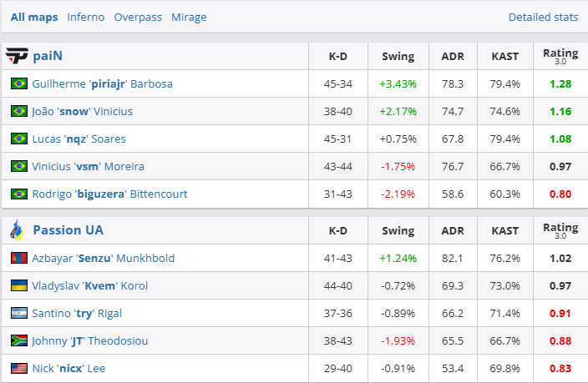588x383 pixels.
Task: Click the paiN team logo icon
Action: pyautogui.click(x=17, y=56)
